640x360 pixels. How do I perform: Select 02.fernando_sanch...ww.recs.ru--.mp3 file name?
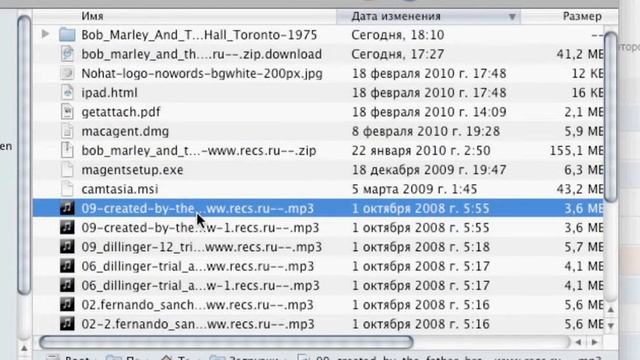[198, 305]
